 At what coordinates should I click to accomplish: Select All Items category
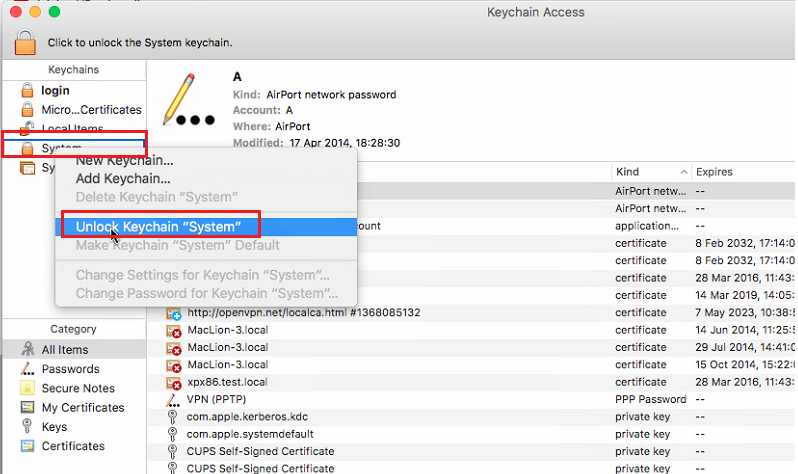65,350
